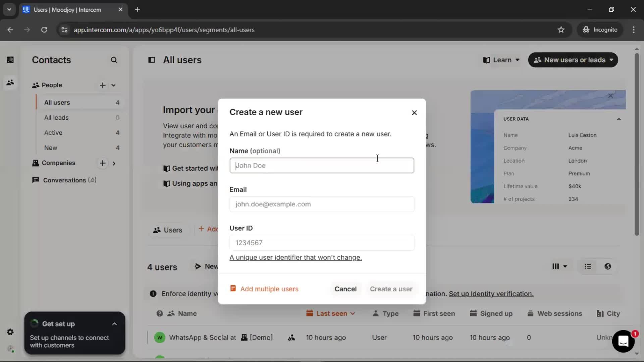Open Intercom messenger chat launcher
Viewport: 644px width, 362px height.
tap(623, 341)
